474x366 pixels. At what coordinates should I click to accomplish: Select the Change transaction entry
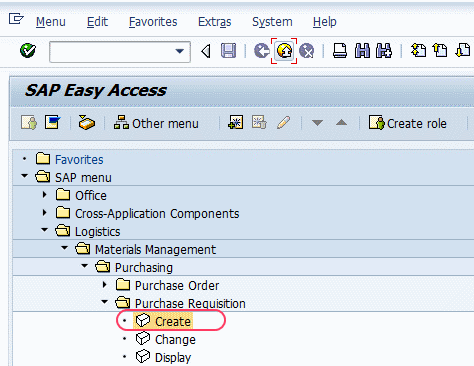(x=175, y=340)
